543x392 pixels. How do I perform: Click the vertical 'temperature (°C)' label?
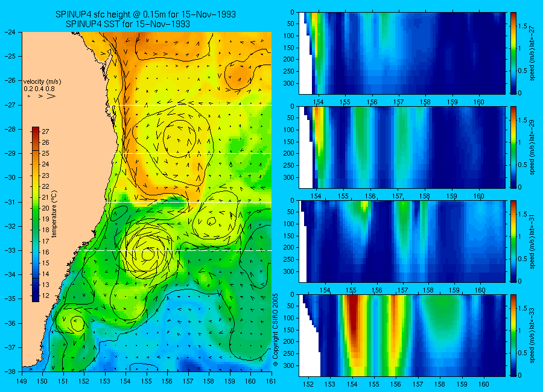54,213
